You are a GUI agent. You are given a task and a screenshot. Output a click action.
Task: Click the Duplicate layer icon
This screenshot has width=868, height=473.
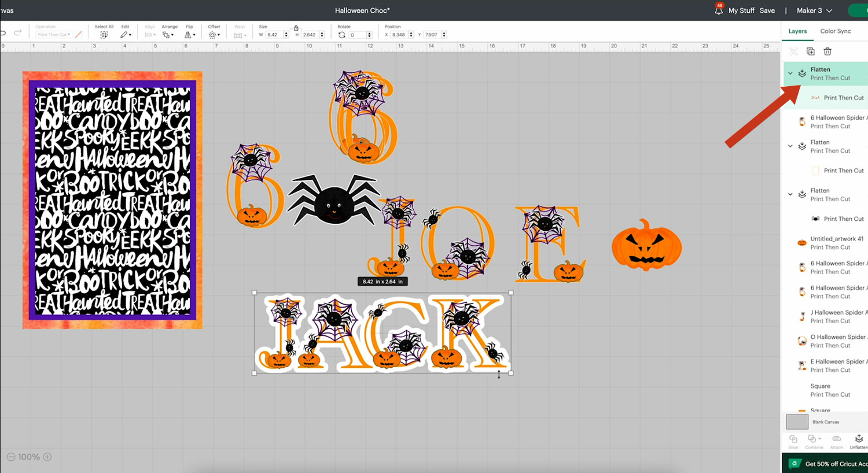(x=811, y=51)
